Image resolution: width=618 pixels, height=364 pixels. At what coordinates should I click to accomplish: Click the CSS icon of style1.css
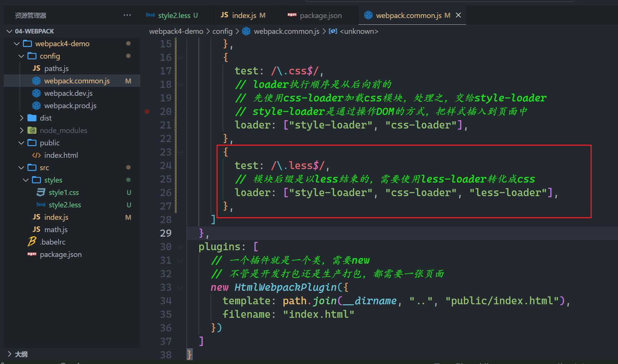[x=41, y=192]
